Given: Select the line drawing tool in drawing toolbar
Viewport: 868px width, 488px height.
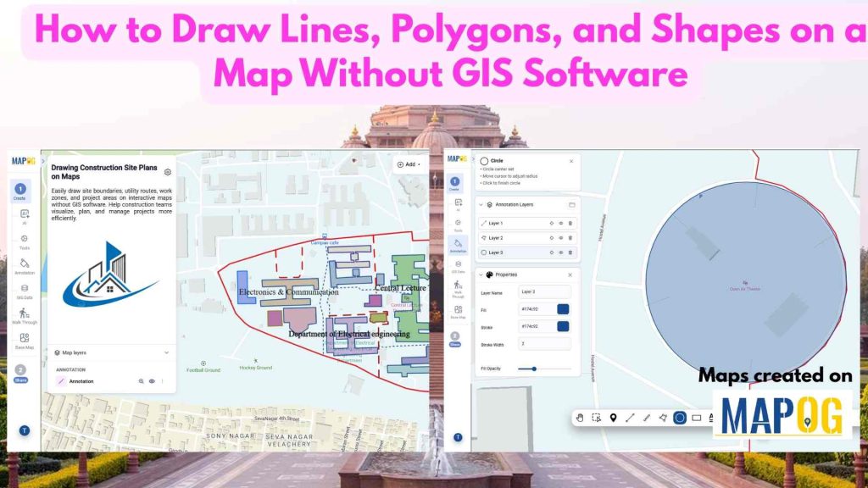Looking at the screenshot, I should coord(630,418).
